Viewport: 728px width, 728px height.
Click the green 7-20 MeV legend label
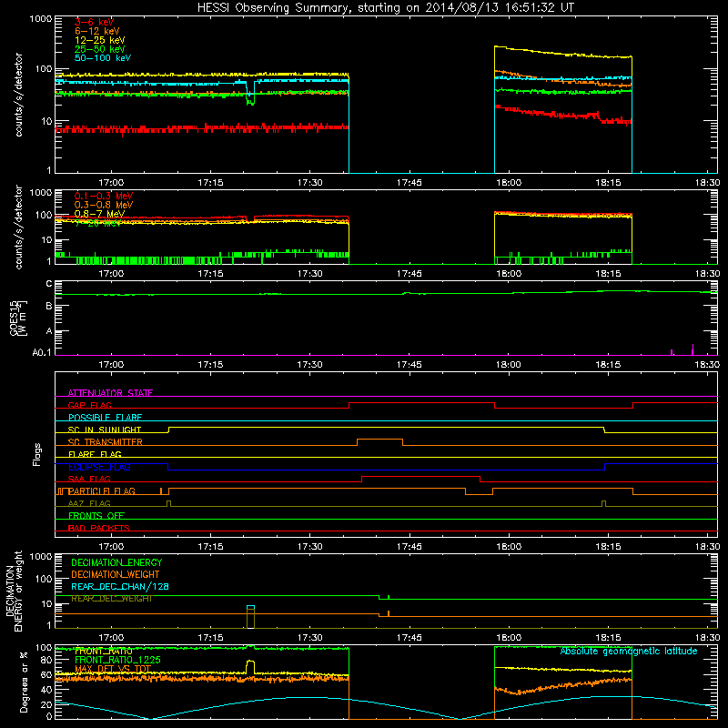pos(98,223)
